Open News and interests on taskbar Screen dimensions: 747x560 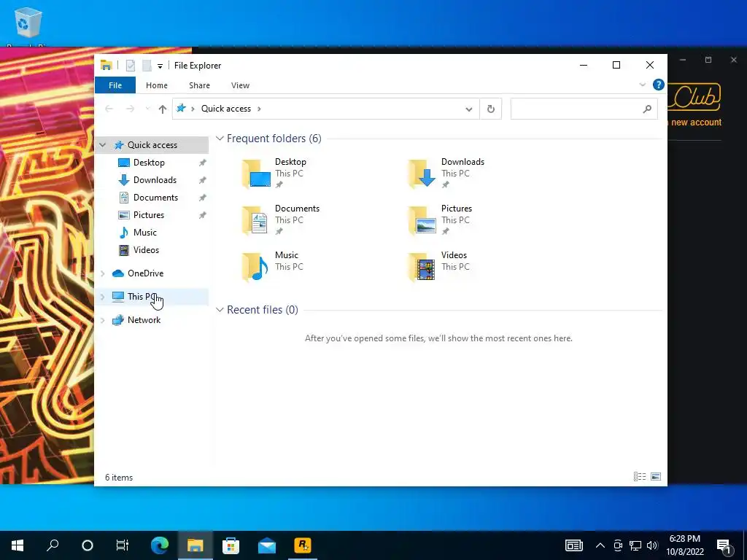click(x=573, y=545)
